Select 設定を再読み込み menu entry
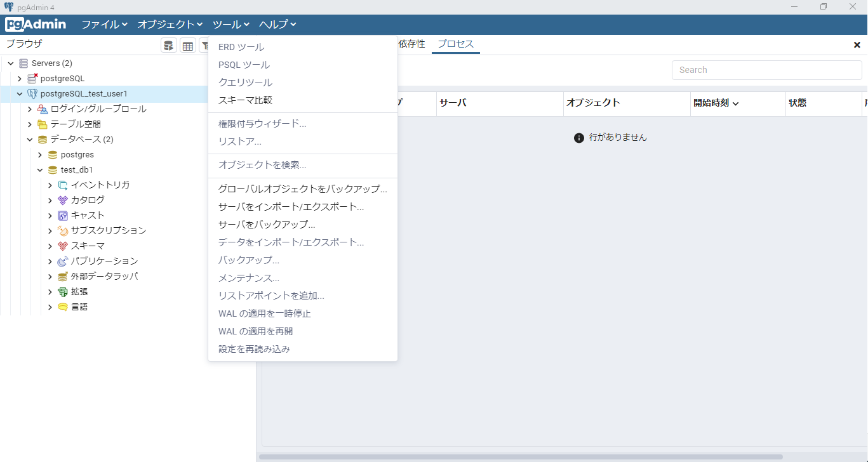Screen dimensions: 868x462 point(303,349)
